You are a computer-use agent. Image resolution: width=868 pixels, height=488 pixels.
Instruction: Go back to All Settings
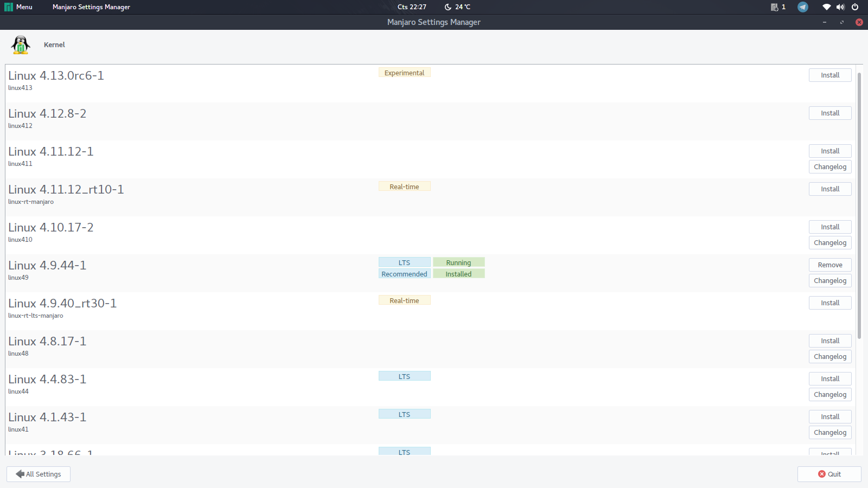coord(39,474)
